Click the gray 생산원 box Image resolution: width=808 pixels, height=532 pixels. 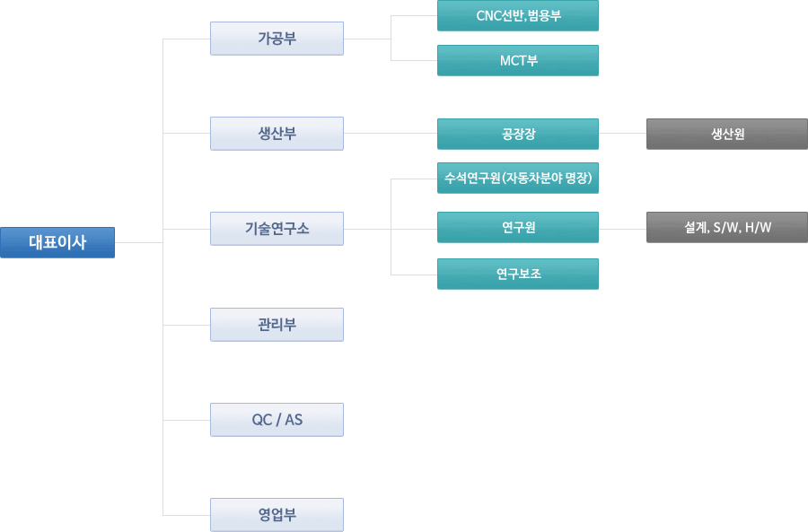click(x=727, y=134)
